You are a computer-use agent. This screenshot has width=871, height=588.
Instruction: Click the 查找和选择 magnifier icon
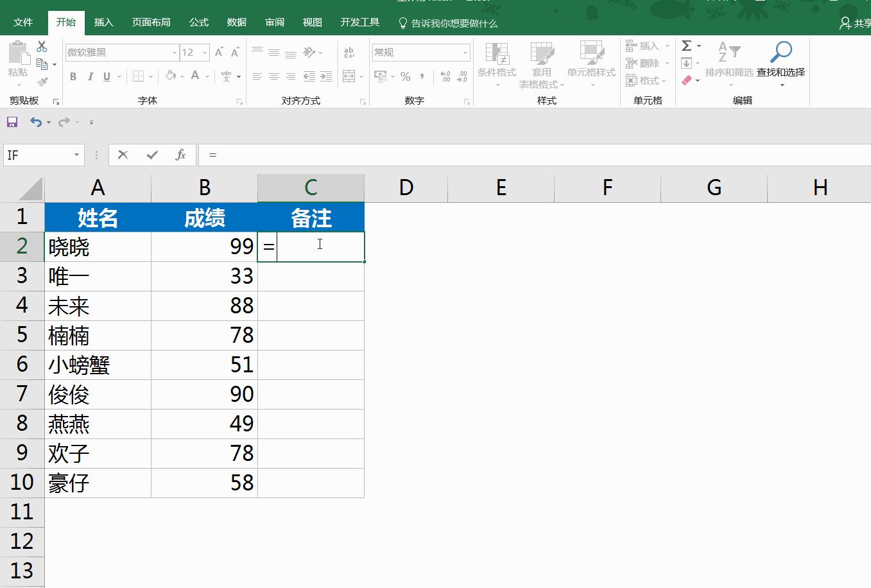pos(781,51)
